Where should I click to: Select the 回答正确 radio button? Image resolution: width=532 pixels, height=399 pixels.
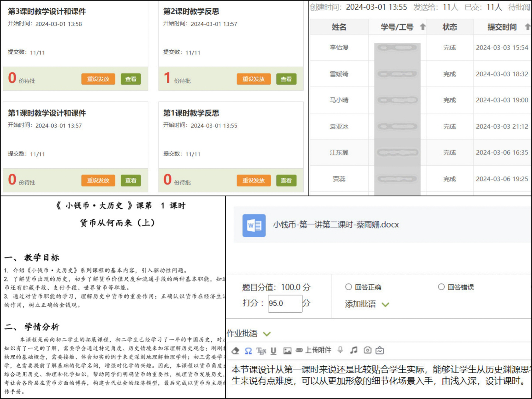point(348,287)
